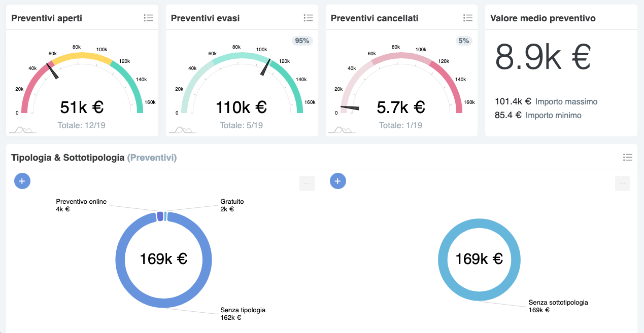Click the blue plus icon near the Tipologia donut
The image size is (644, 333).
coord(22,181)
